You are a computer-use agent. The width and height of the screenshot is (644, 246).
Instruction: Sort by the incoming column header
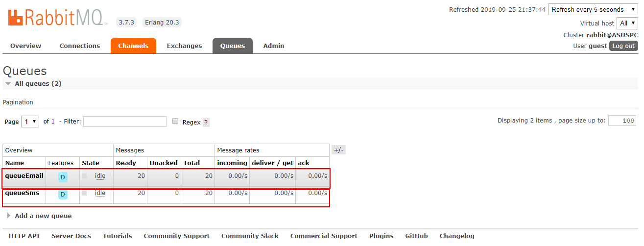pos(231,163)
